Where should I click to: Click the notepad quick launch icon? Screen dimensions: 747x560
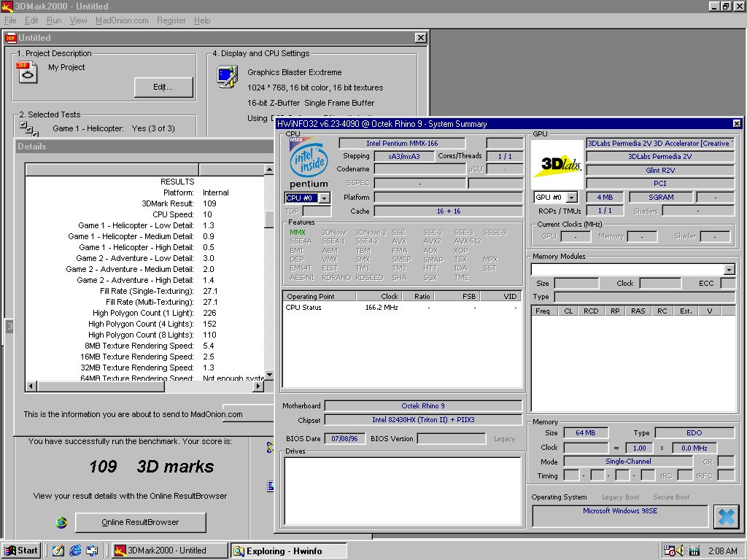(58, 551)
